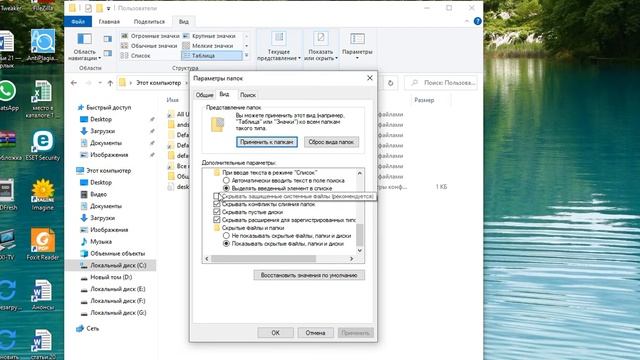Select Новый том (D:) drive
This screenshot has height=360, width=640.
point(111,277)
